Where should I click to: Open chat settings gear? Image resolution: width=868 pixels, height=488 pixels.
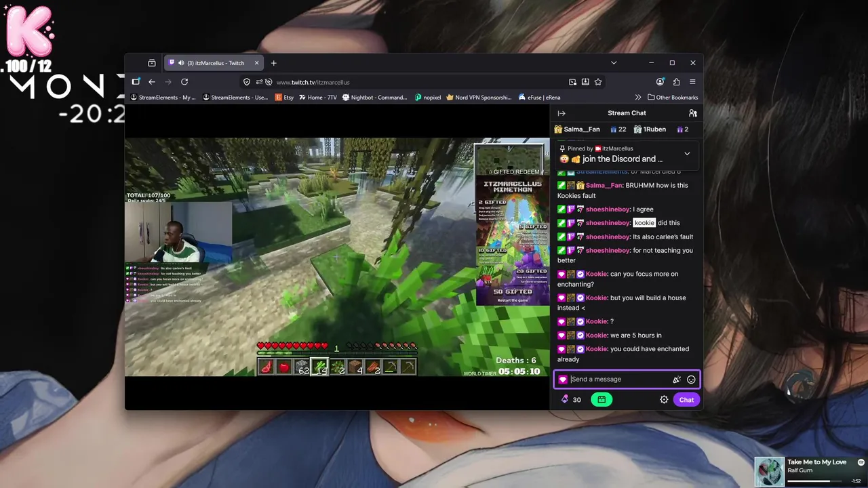664,400
